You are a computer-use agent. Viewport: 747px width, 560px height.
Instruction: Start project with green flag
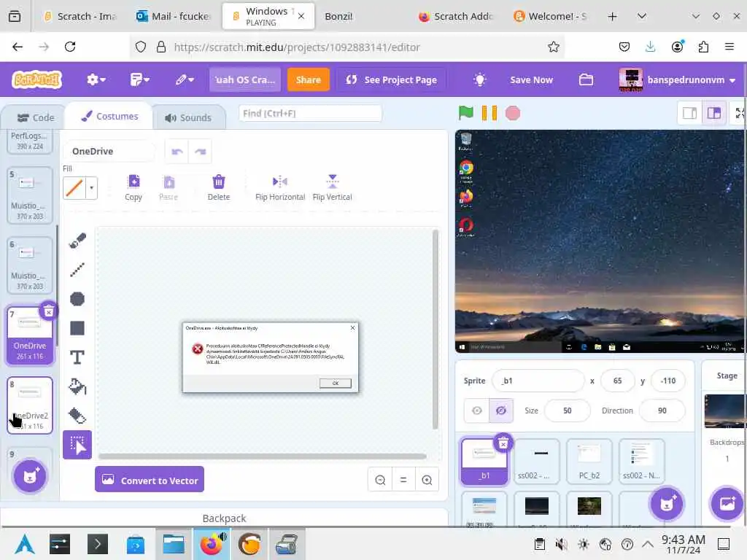(x=466, y=113)
